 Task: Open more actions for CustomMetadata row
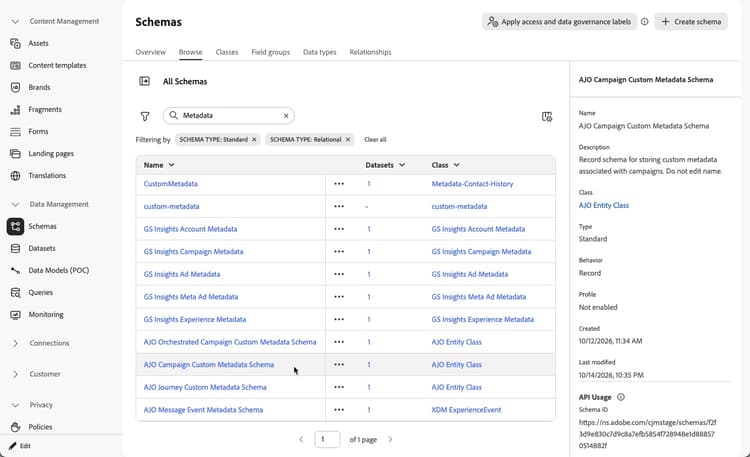pos(339,184)
